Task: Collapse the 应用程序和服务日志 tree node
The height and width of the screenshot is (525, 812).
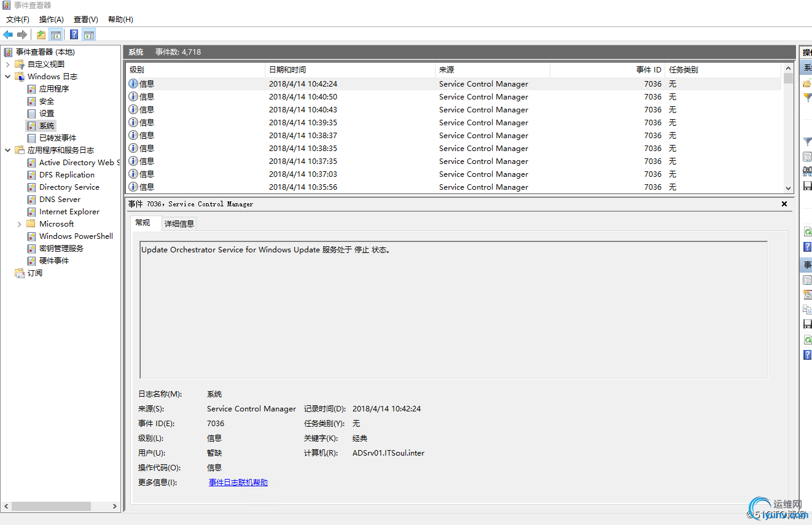Action: 7,150
